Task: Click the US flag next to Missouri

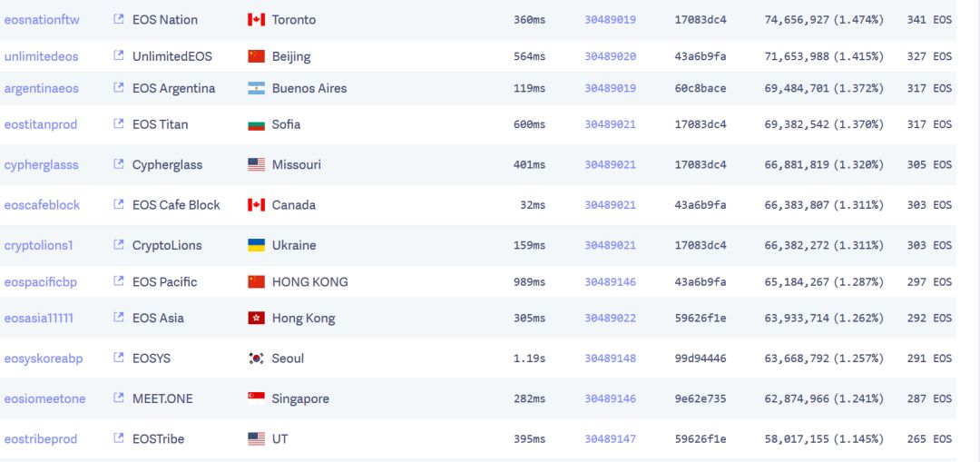Action: tap(256, 164)
